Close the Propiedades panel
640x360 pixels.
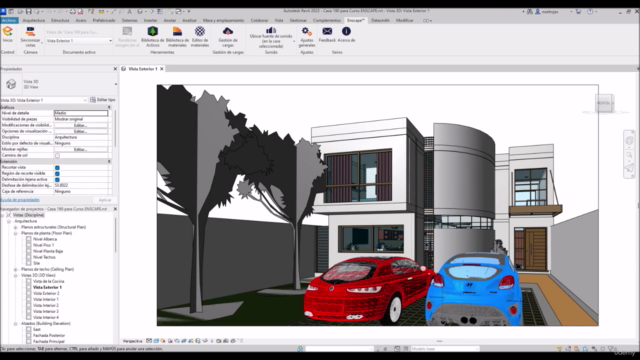[x=115, y=69]
